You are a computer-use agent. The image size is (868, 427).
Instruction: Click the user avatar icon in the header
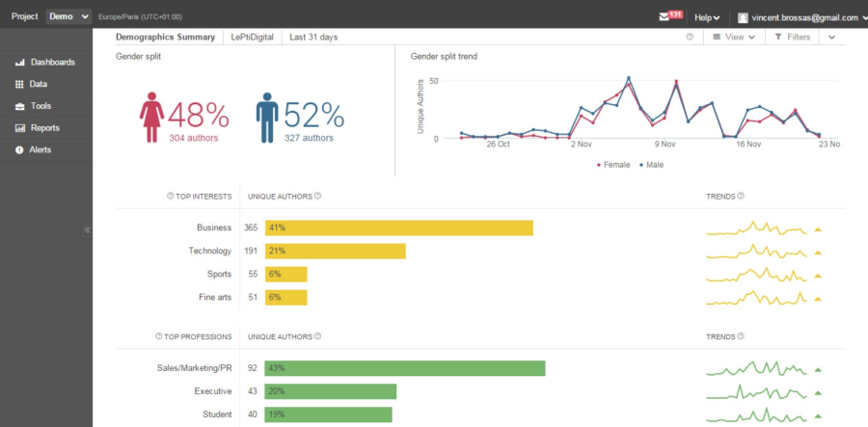743,17
